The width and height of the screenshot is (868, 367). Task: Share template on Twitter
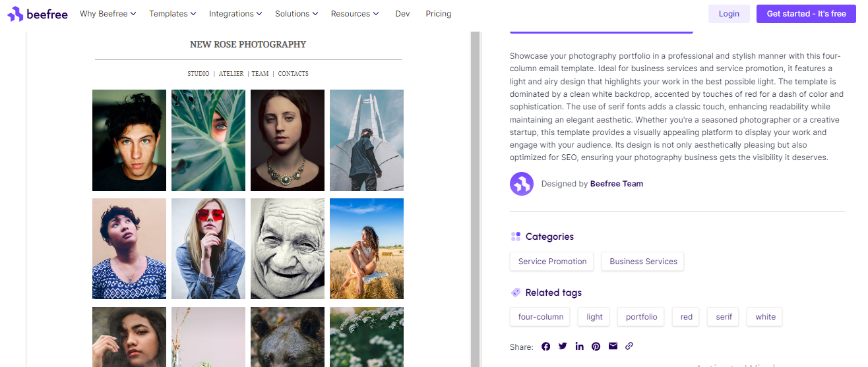(563, 347)
